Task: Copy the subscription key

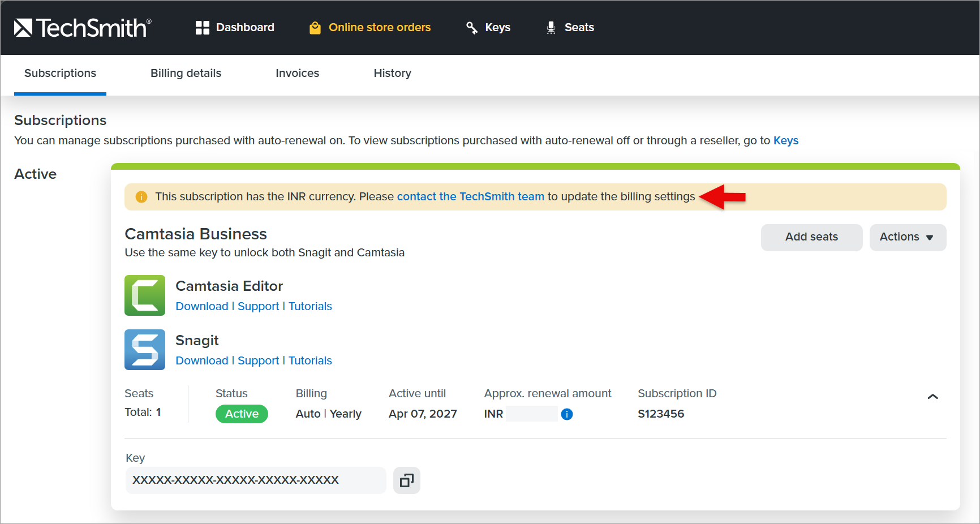Action: (x=407, y=480)
